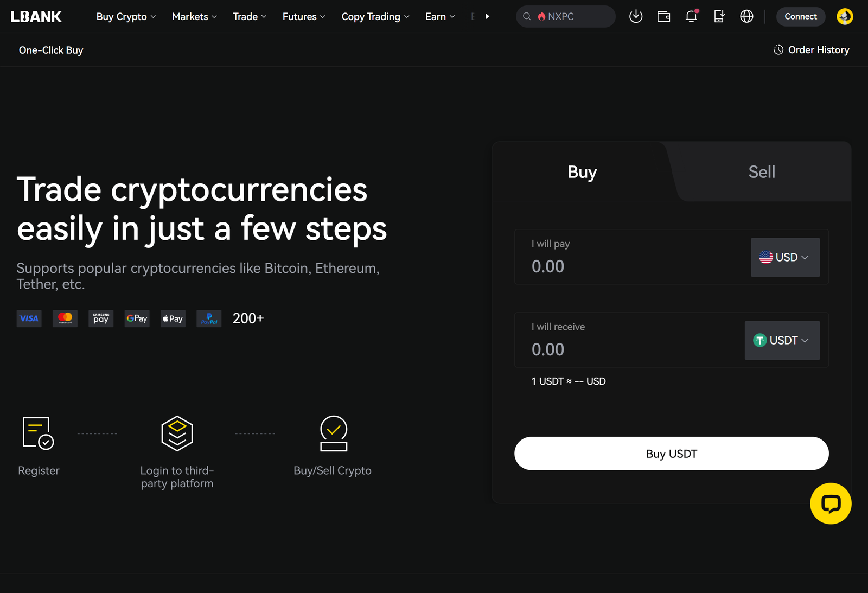The height and width of the screenshot is (593, 868).
Task: Expand the USD currency selector
Action: point(784,257)
